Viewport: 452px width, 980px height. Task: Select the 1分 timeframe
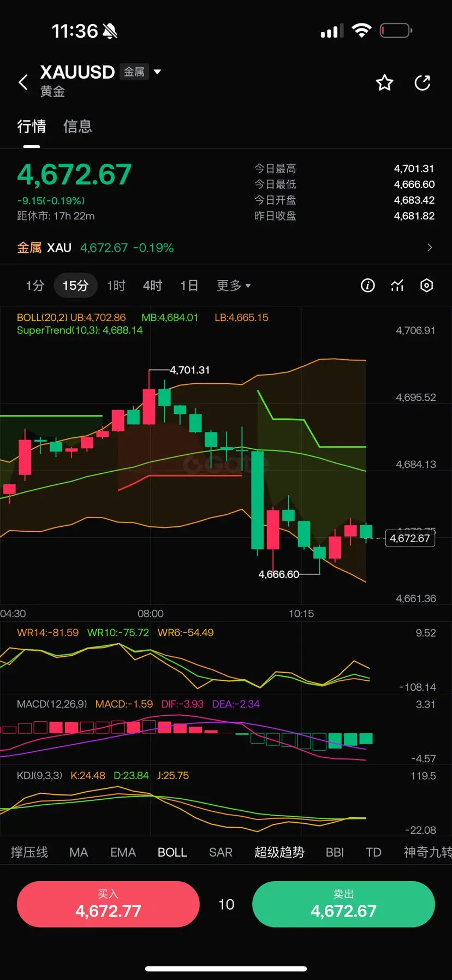tap(35, 286)
